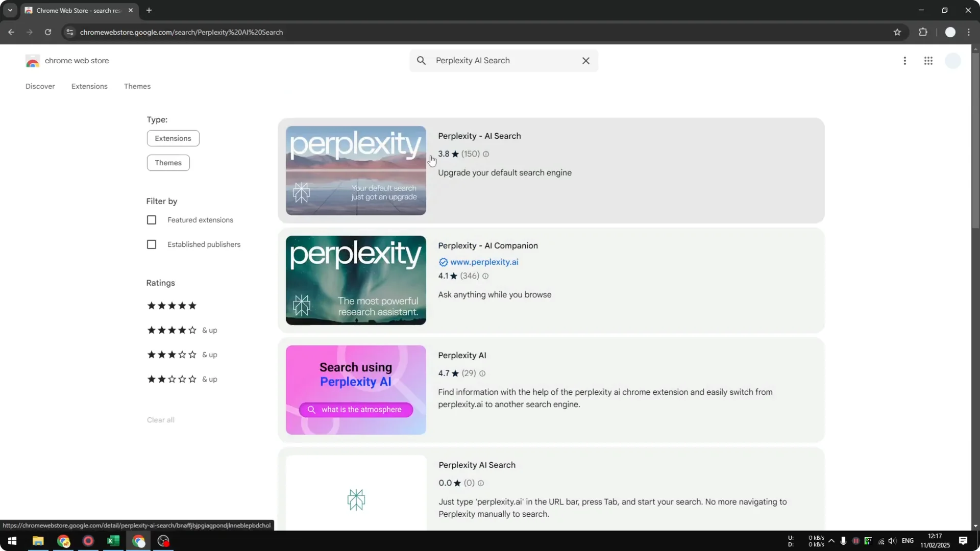Image resolution: width=980 pixels, height=551 pixels.
Task: Check the Established publishers filter
Action: point(151,244)
